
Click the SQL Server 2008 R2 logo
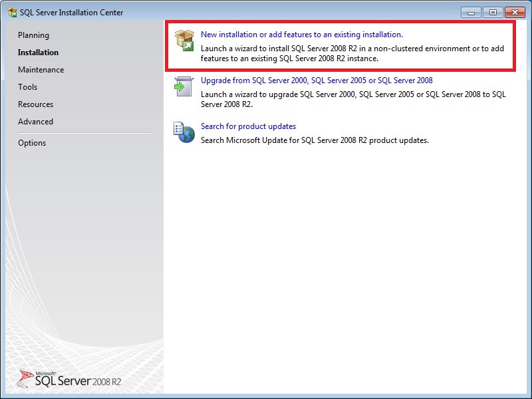click(x=70, y=378)
